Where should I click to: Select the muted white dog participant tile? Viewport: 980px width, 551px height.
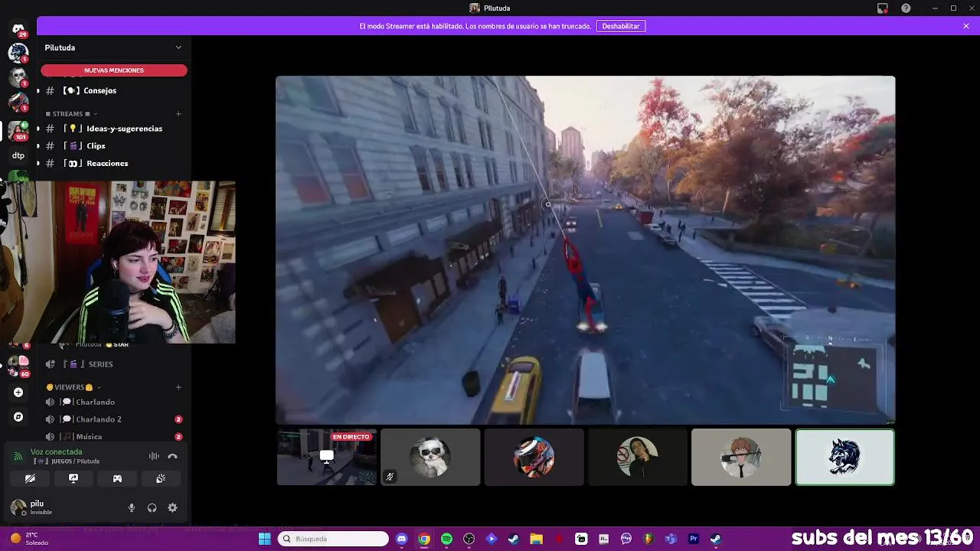(x=430, y=458)
